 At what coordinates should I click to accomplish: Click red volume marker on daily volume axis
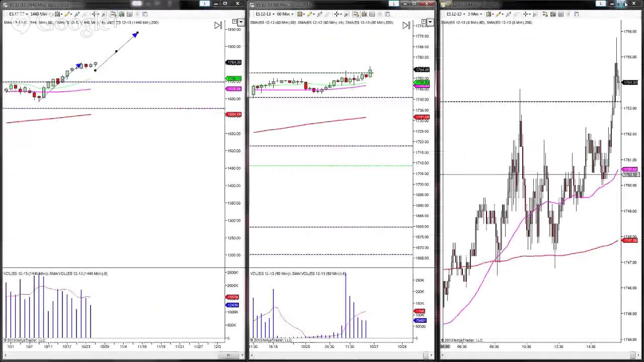pyautogui.click(x=233, y=297)
